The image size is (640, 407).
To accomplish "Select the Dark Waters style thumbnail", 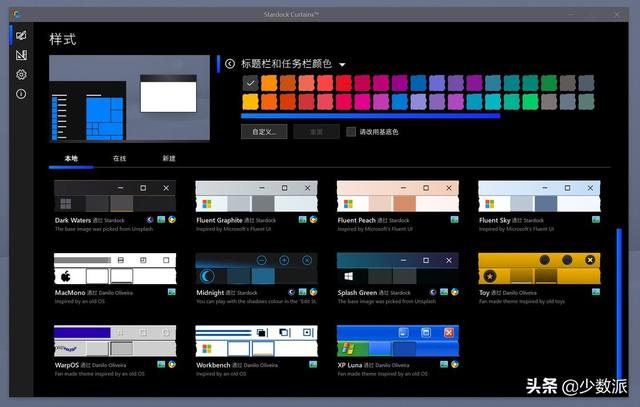I will pos(115,196).
